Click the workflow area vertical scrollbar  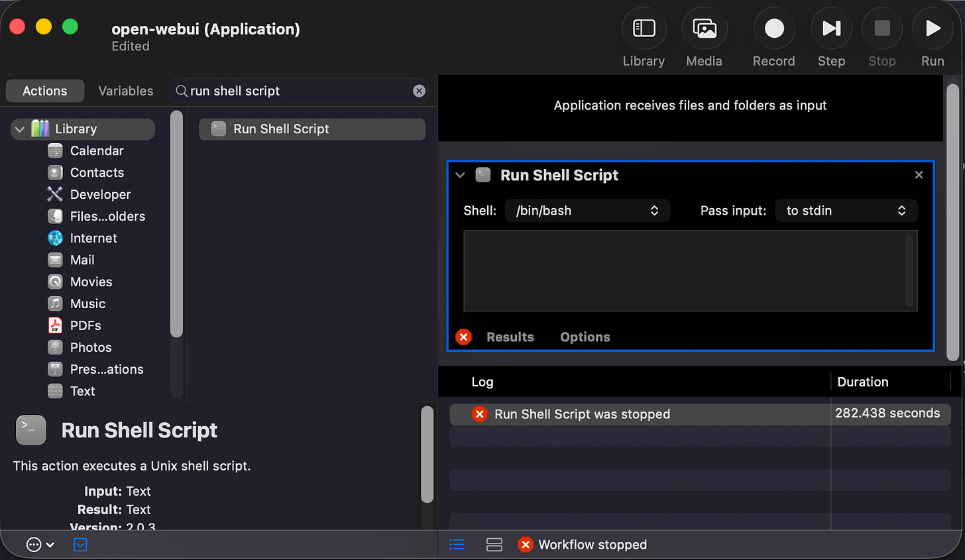953,222
